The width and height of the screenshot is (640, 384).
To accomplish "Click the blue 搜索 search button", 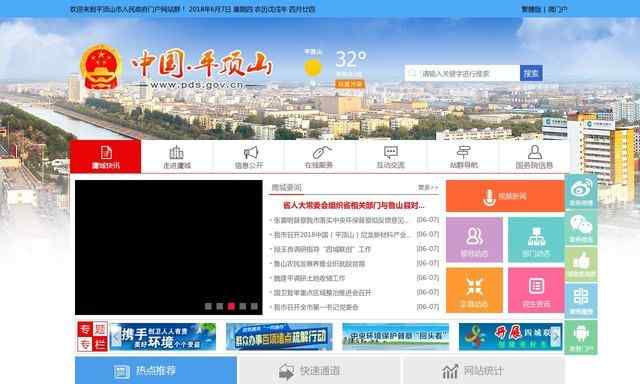I will (x=531, y=73).
